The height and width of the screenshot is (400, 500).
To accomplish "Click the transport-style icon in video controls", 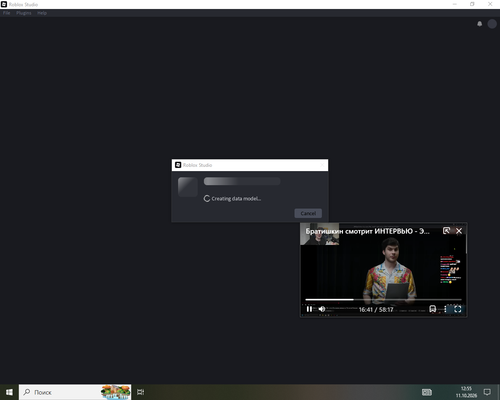I will [433, 309].
